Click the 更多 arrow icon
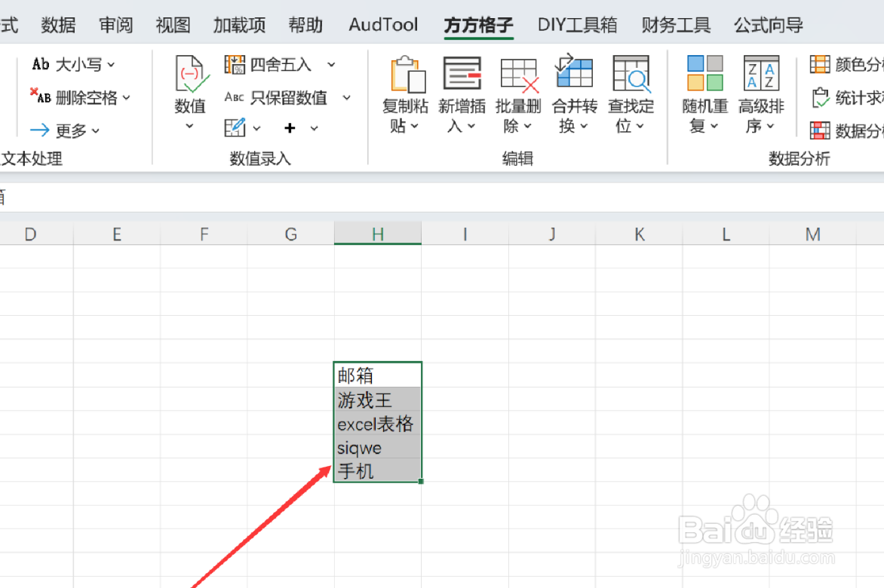Viewport: 884px width, 588px height. [39, 130]
